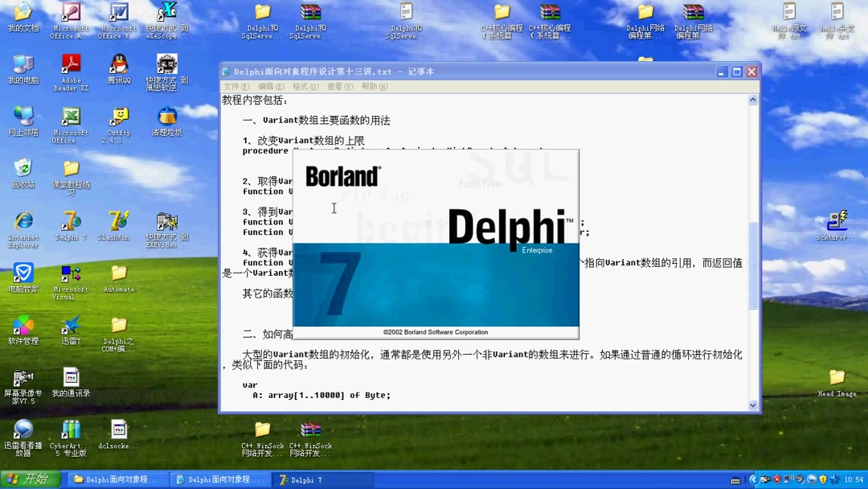Open the 查看 menu in Notepad
The height and width of the screenshot is (489, 868).
point(338,86)
